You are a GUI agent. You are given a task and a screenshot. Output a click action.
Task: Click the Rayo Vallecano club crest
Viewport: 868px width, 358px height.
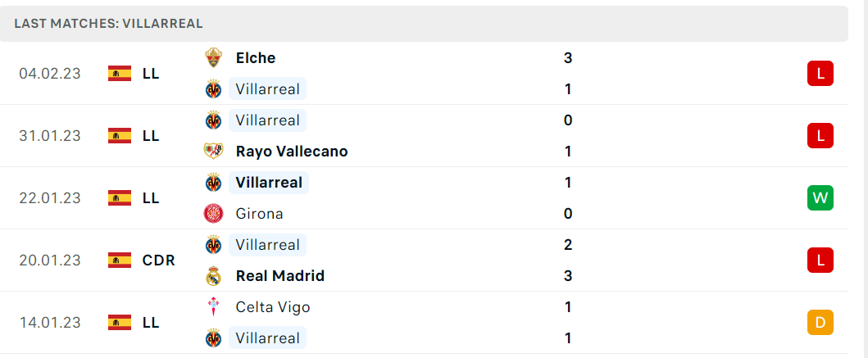[213, 151]
